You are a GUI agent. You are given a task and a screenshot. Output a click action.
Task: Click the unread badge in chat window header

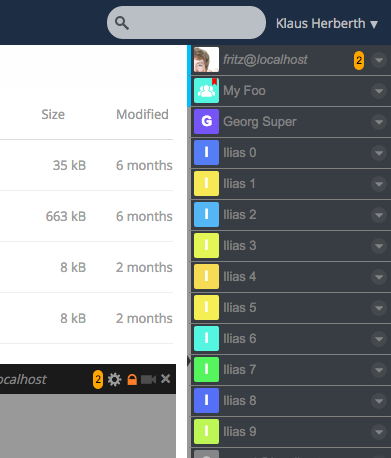pos(98,379)
